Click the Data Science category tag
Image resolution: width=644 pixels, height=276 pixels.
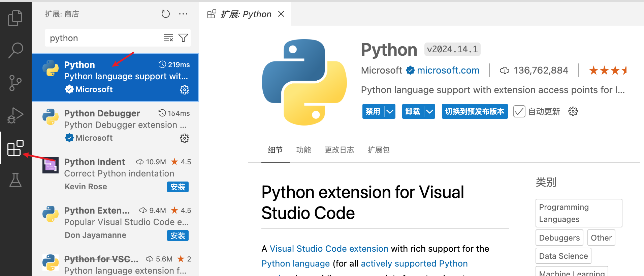coord(563,256)
